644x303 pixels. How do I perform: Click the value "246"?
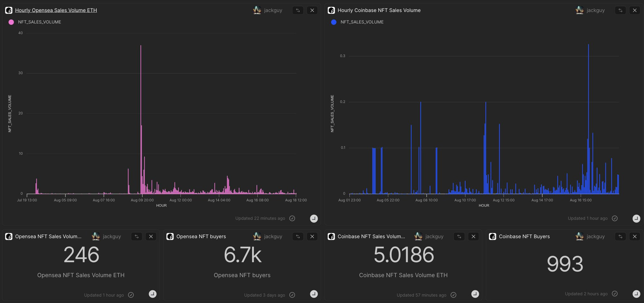(x=81, y=255)
